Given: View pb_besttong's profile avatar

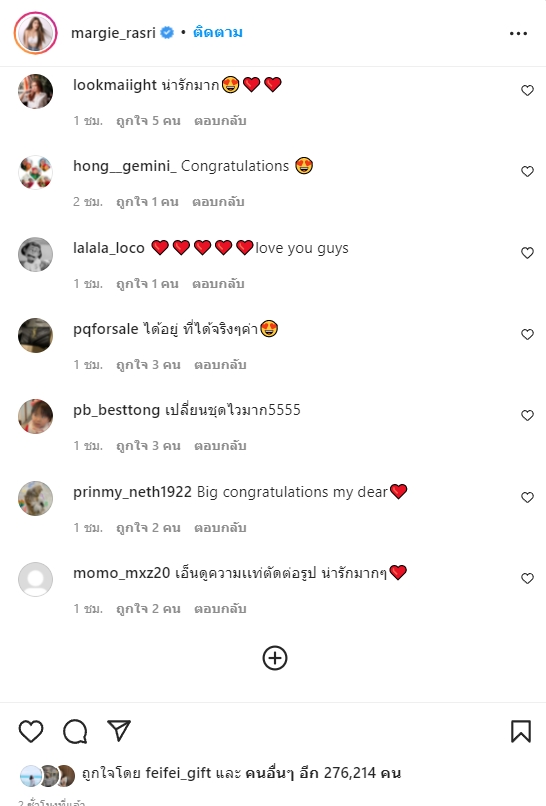Looking at the screenshot, I should pos(35,416).
